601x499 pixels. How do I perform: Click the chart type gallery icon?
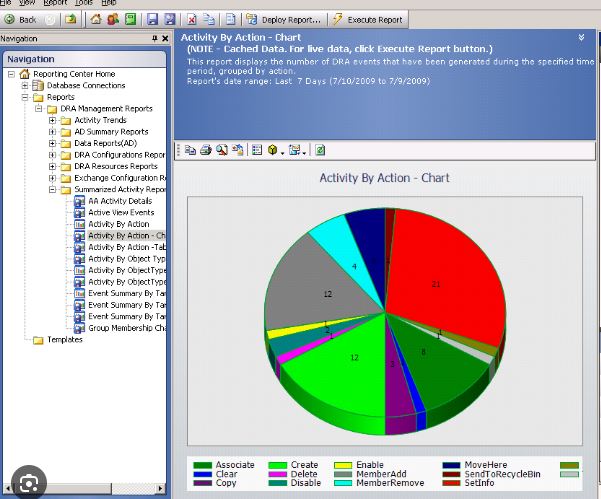294,150
